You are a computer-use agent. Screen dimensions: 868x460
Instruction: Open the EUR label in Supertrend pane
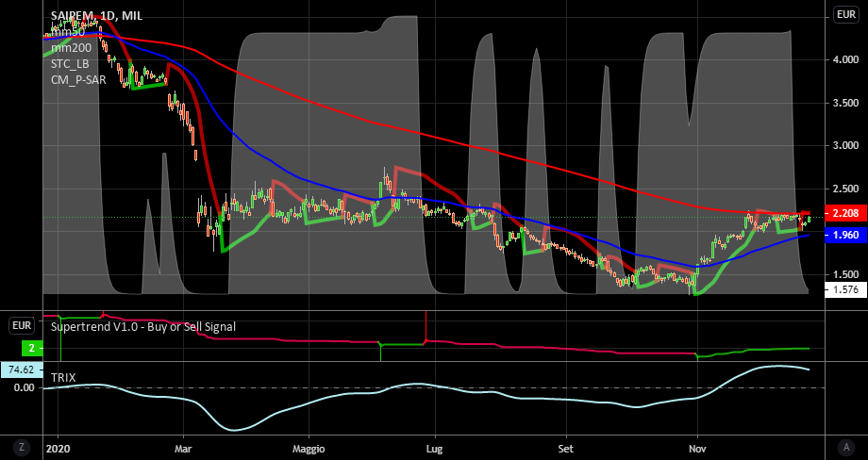(22, 326)
